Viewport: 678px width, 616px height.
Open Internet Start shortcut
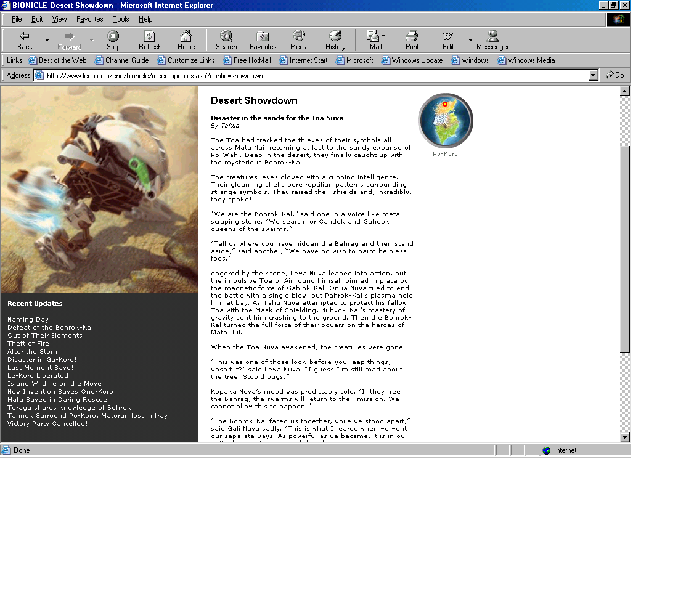tap(303, 60)
